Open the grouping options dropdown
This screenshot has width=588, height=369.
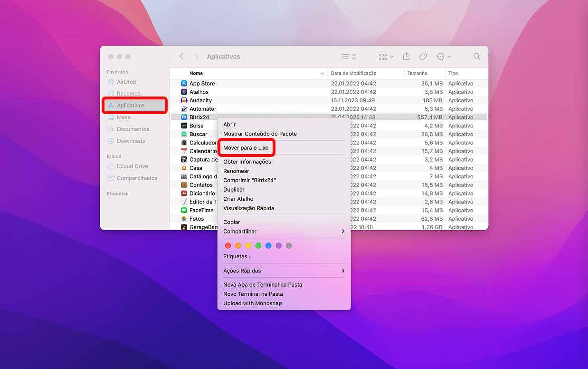(386, 57)
